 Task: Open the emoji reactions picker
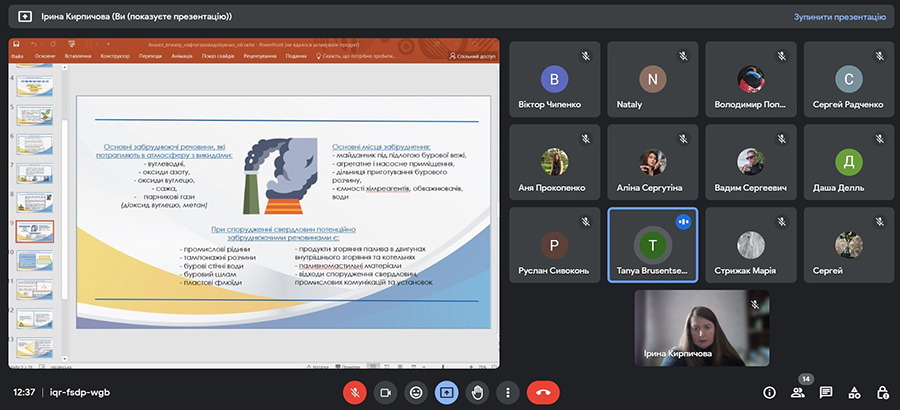point(415,392)
